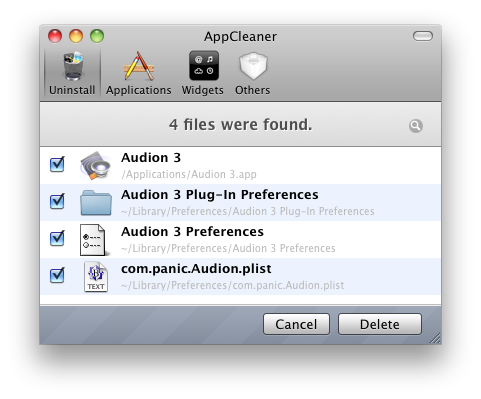This screenshot has width=481, height=399.
Task: Select the Uninstall trash can icon
Action: point(73,66)
